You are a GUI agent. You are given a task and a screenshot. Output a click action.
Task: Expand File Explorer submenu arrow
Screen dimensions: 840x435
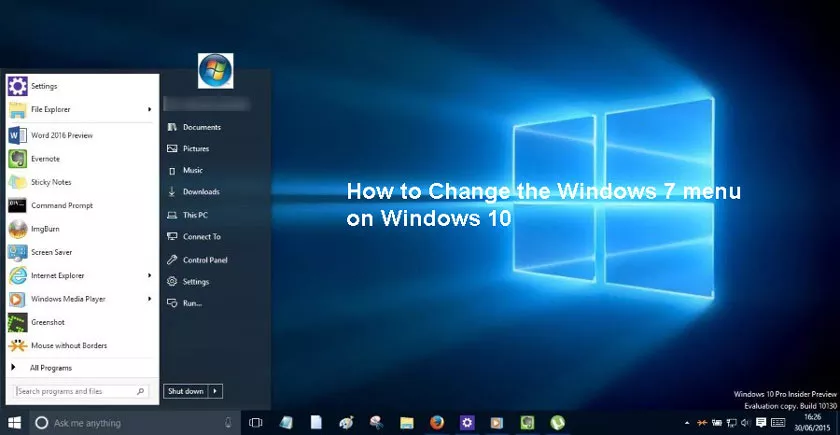[149, 109]
